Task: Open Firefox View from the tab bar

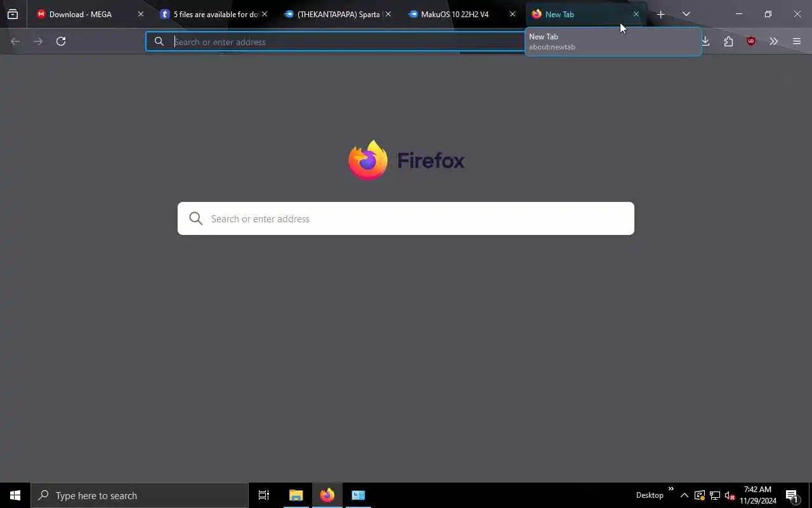Action: pos(13,14)
